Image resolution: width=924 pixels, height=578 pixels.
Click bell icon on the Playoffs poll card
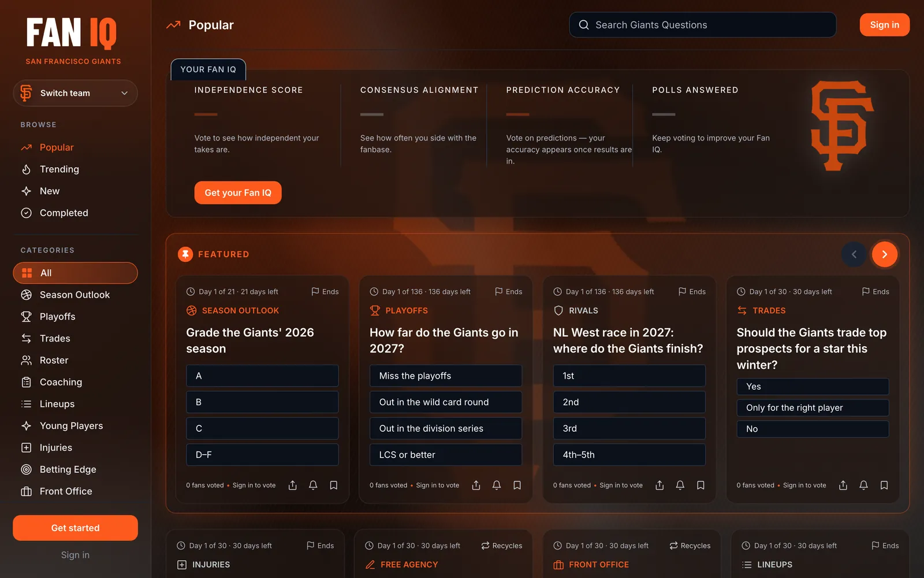(x=497, y=485)
